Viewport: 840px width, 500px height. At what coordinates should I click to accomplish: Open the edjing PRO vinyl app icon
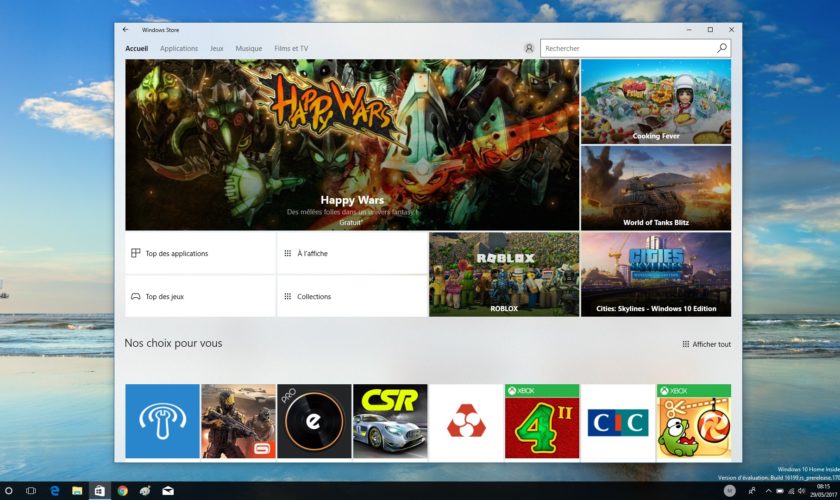(314, 421)
